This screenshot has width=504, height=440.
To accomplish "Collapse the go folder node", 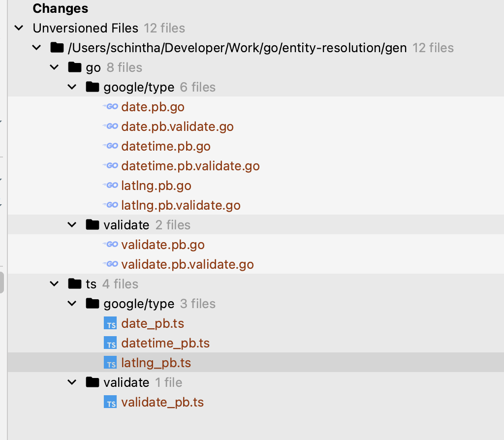I will pyautogui.click(x=54, y=67).
